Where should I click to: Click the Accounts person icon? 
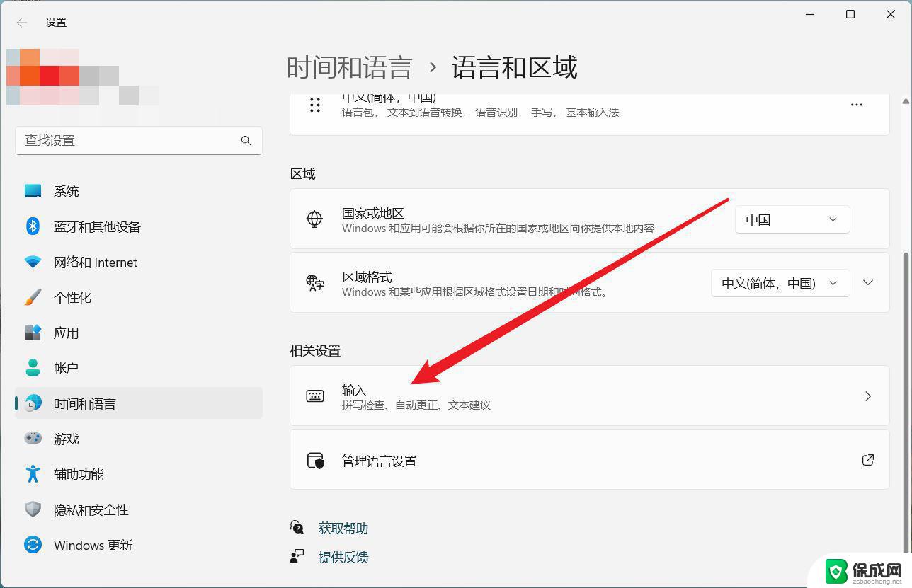click(33, 368)
